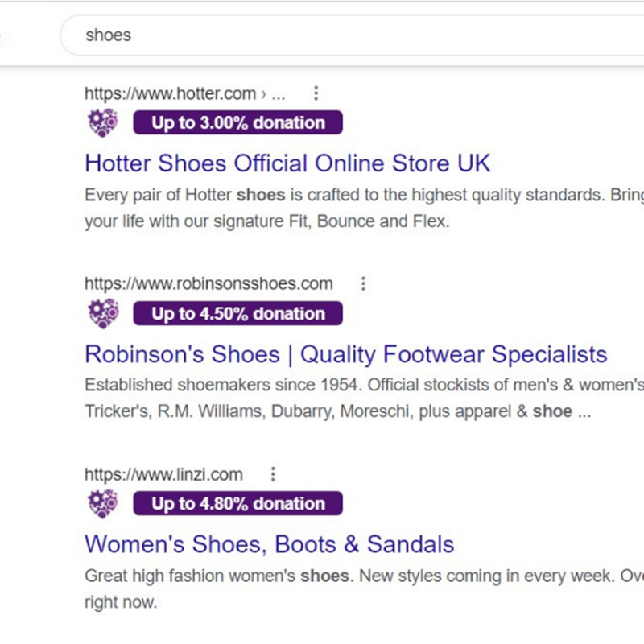Click the donation heart icon above Hotter Shoes

coord(101,122)
